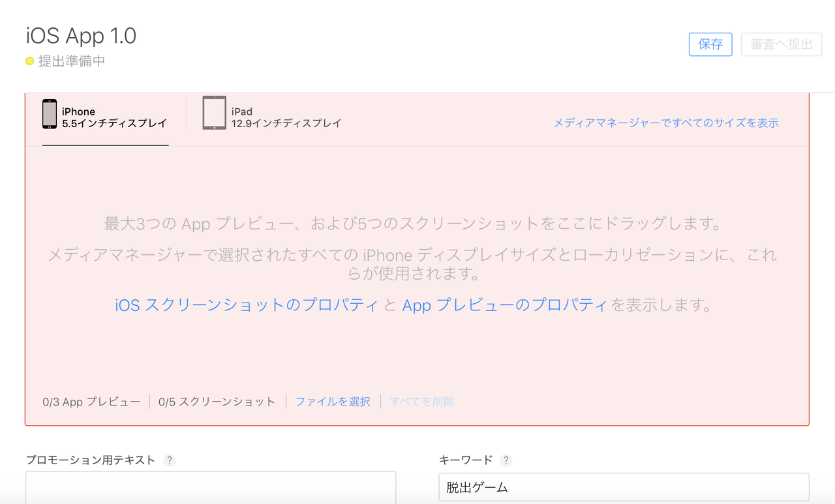This screenshot has width=835, height=504.
Task: Click help icon next to キーワード
Action: 506,460
